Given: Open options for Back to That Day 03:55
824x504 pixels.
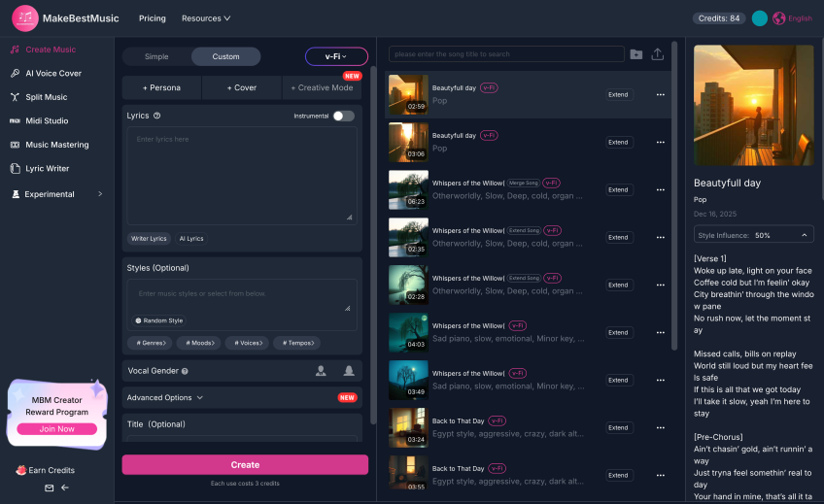Looking at the screenshot, I should pyautogui.click(x=660, y=475).
